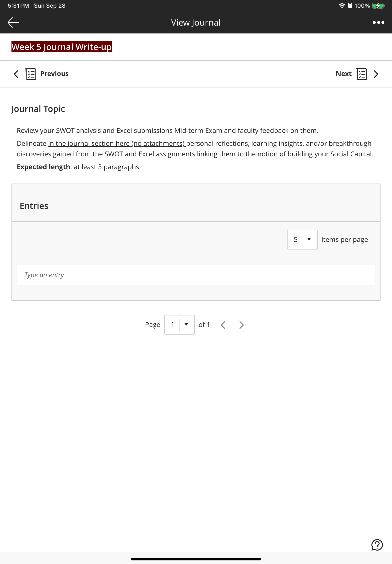Click the Next navigation label

(343, 74)
